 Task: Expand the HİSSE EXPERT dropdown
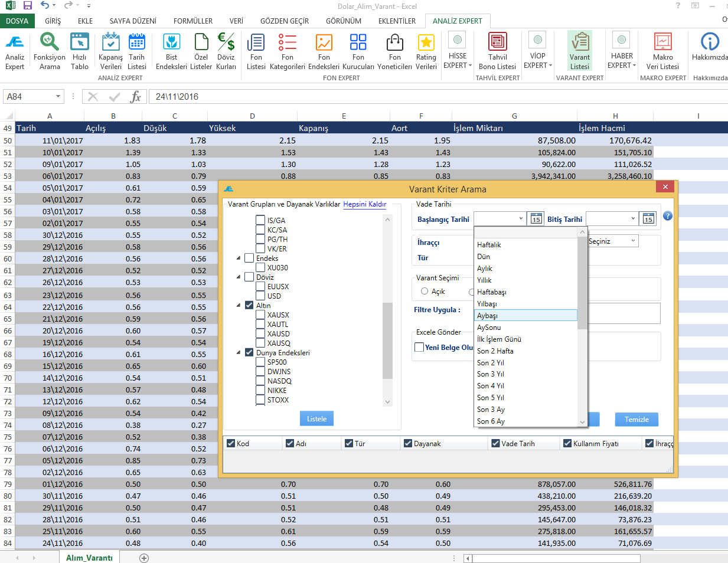click(x=458, y=51)
